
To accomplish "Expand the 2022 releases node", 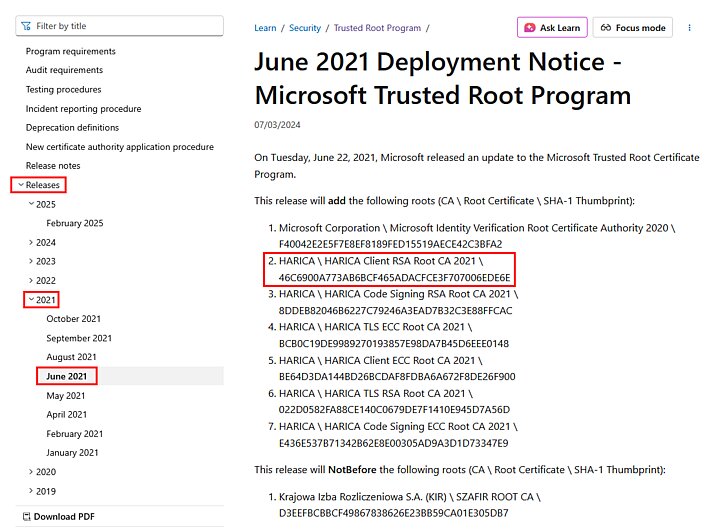I will point(31,280).
